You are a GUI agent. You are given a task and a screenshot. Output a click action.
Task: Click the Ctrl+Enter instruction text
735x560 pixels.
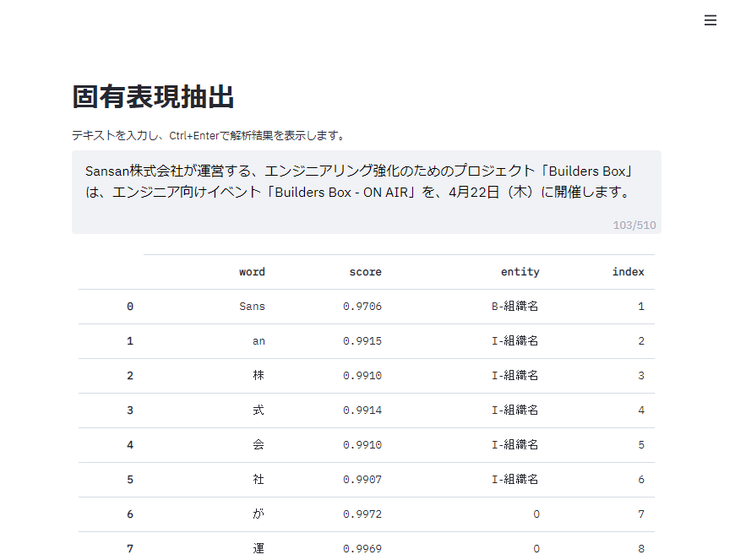click(x=210, y=135)
